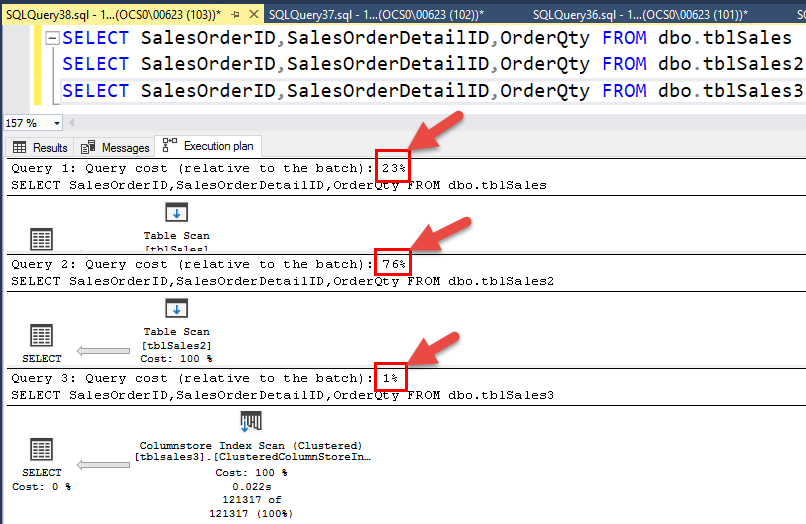Click the '0.022s' elapsed time label
Image resolution: width=806 pixels, height=524 pixels.
click(x=251, y=486)
